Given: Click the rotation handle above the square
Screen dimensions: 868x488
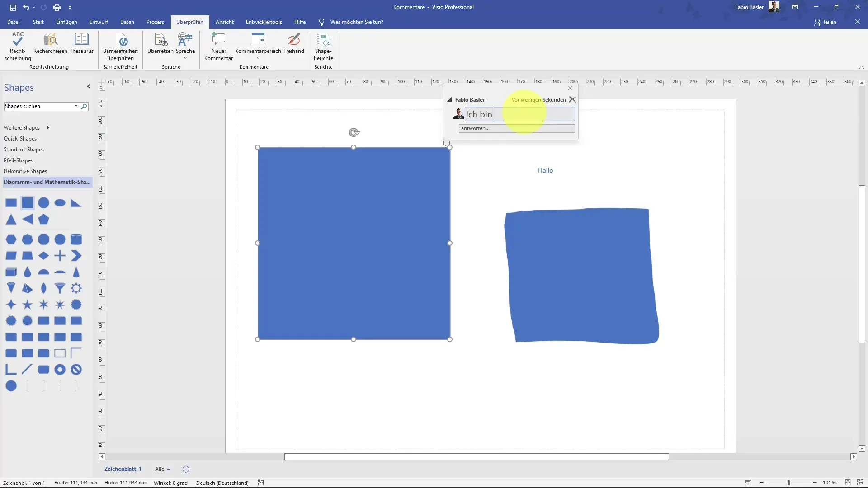Looking at the screenshot, I should 354,132.
